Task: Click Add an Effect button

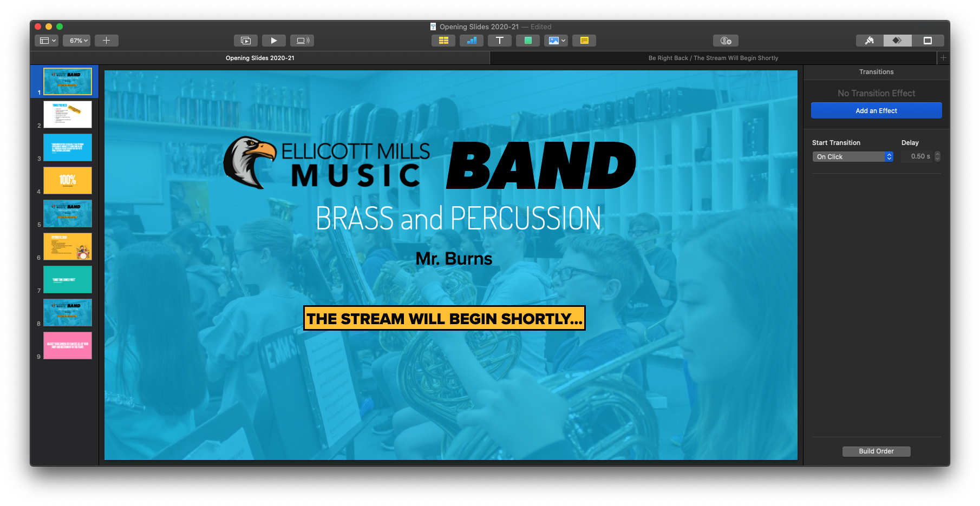Action: (x=876, y=110)
